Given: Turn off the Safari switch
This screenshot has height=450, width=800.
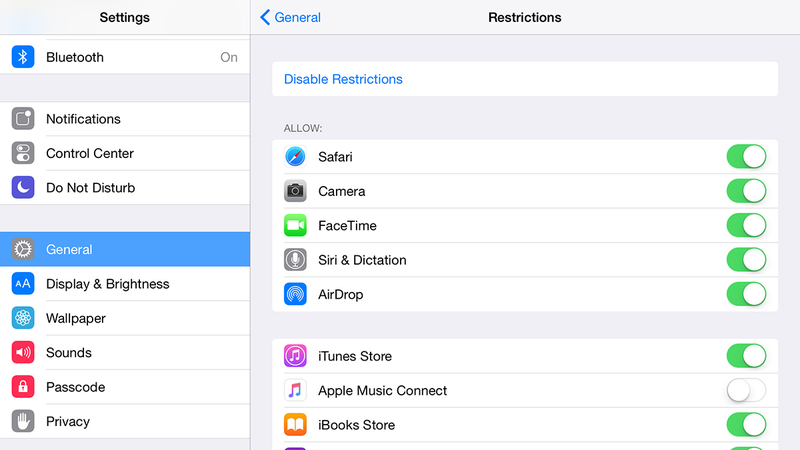Looking at the screenshot, I should 746,157.
